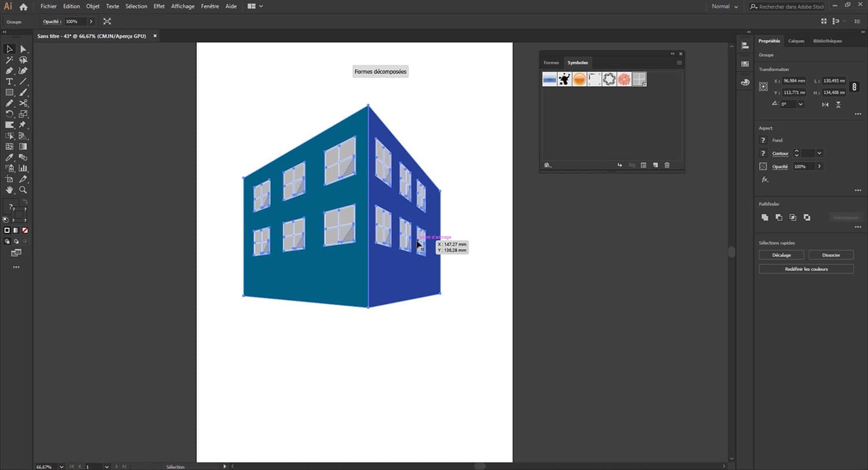Click the Dissocier button
868x470 pixels.
coord(831,254)
